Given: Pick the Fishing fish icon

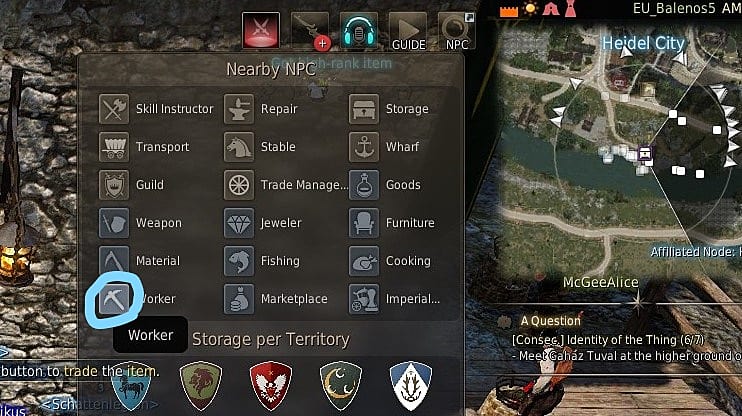Looking at the screenshot, I should point(238,261).
